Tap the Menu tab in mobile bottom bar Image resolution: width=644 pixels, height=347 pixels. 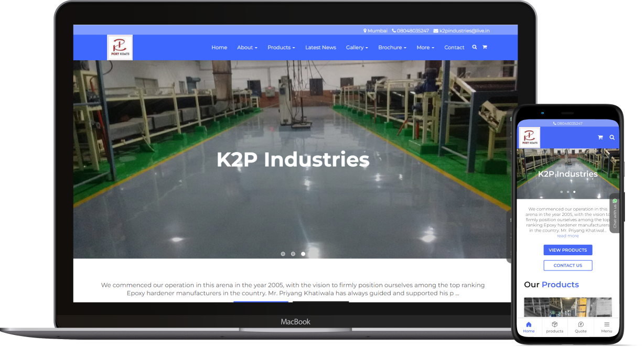[x=606, y=327]
